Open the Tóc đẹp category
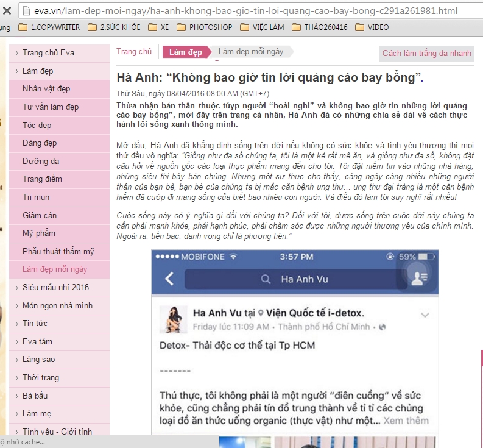 coord(60,125)
